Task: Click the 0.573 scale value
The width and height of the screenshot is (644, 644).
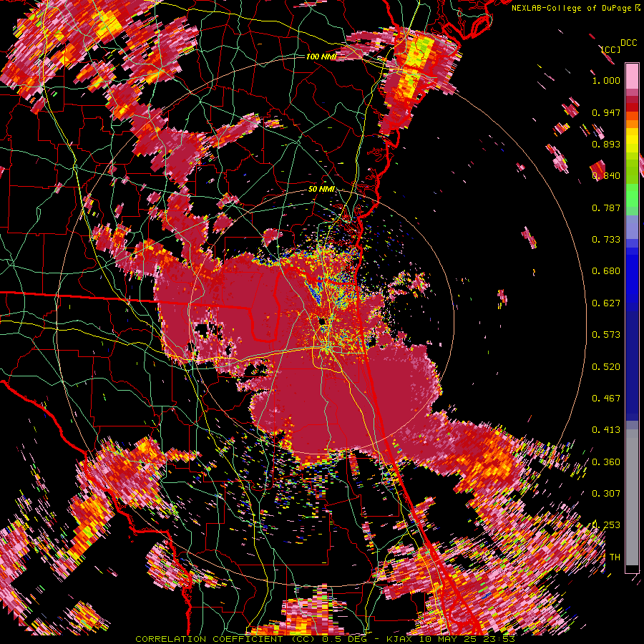Action: [606, 335]
